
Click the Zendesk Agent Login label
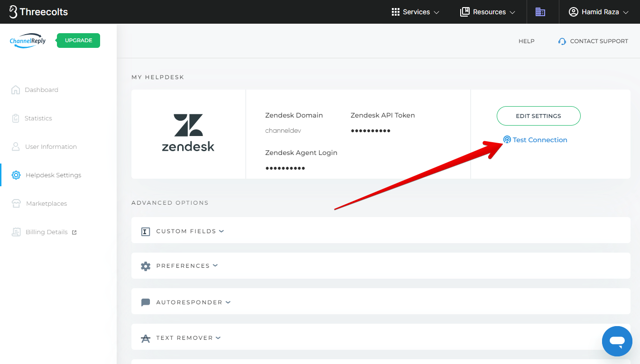(301, 153)
